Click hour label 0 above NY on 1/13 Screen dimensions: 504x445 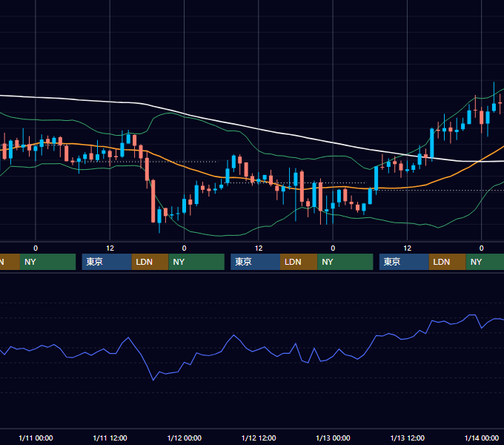click(333, 248)
